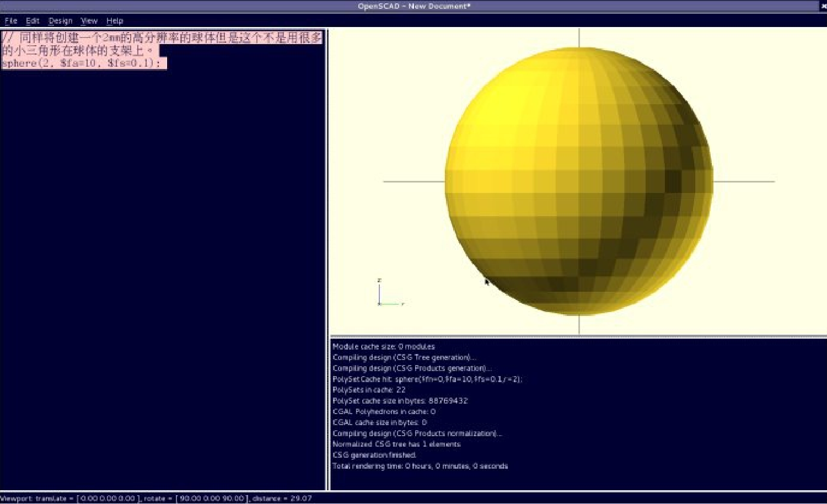Click the 'Module cache size' console line
The height and width of the screenshot is (504, 827).
point(383,347)
